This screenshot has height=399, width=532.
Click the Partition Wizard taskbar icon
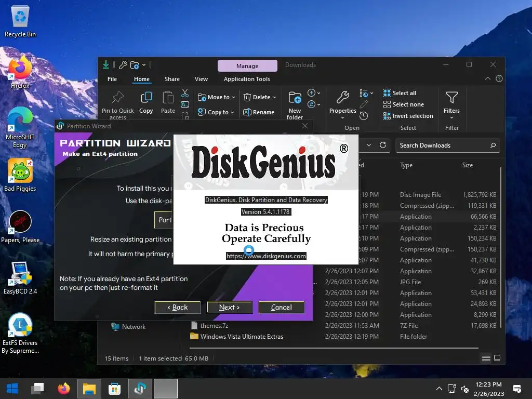140,389
